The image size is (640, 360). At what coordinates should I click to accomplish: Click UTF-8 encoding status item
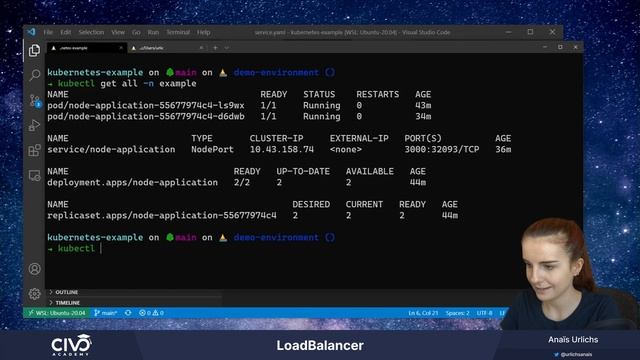[484, 313]
